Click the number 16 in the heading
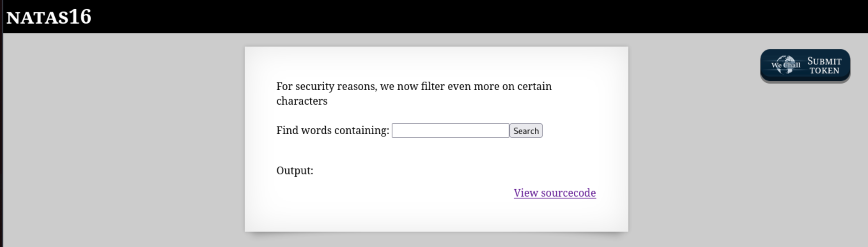868x247 pixels. (x=80, y=16)
